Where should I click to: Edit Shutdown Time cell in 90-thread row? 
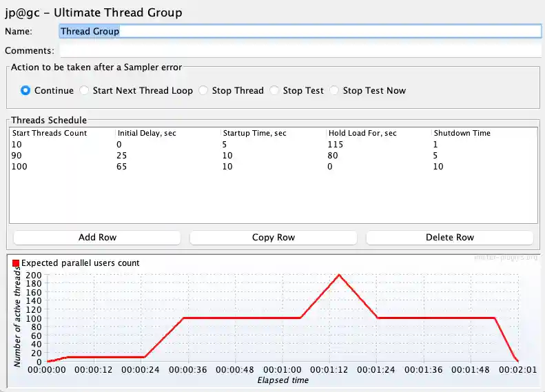tap(484, 155)
